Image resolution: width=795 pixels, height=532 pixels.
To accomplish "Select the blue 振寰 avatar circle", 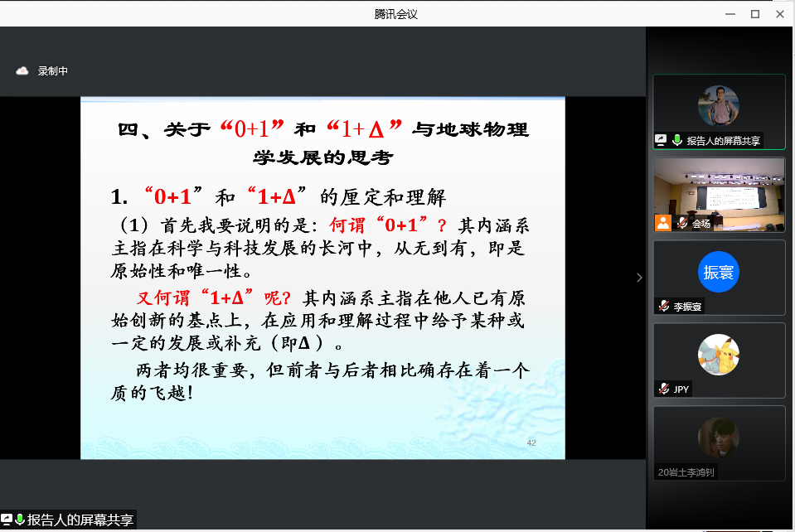I will point(719,272).
